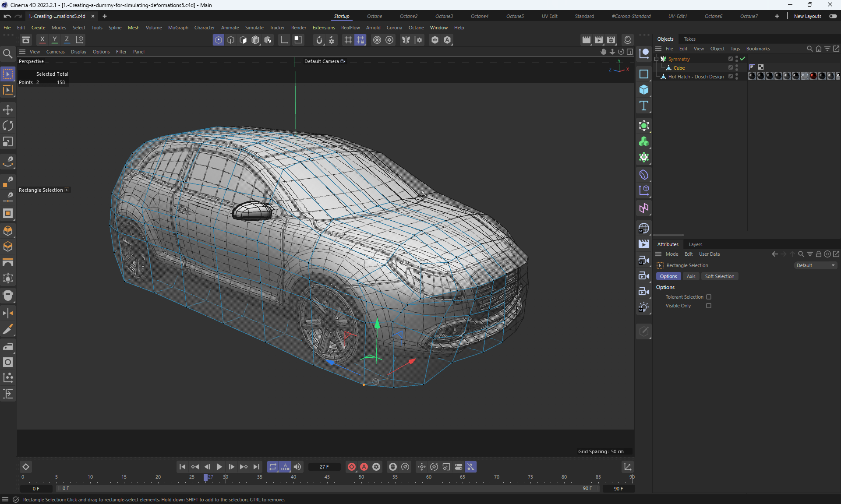Click the current frame field showing 27 F
Image resolution: width=841 pixels, height=504 pixels.
(x=324, y=467)
